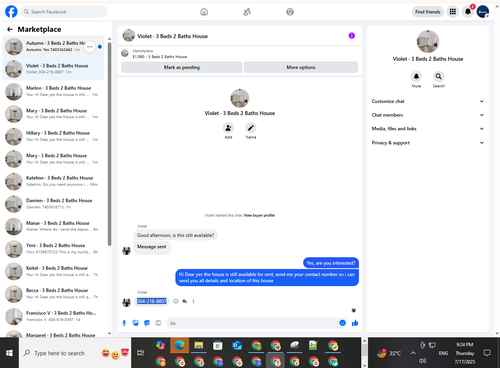The image size is (500, 368).
Task: Open File Explorer from taskbar
Action: [x=199, y=345]
